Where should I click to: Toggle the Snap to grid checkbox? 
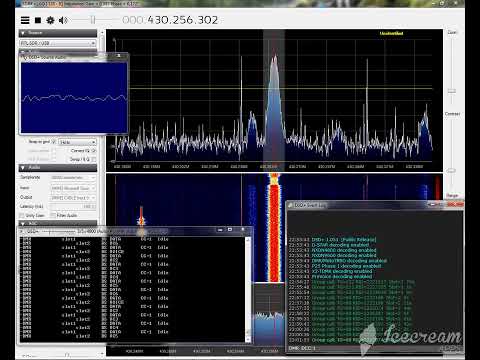pos(54,142)
